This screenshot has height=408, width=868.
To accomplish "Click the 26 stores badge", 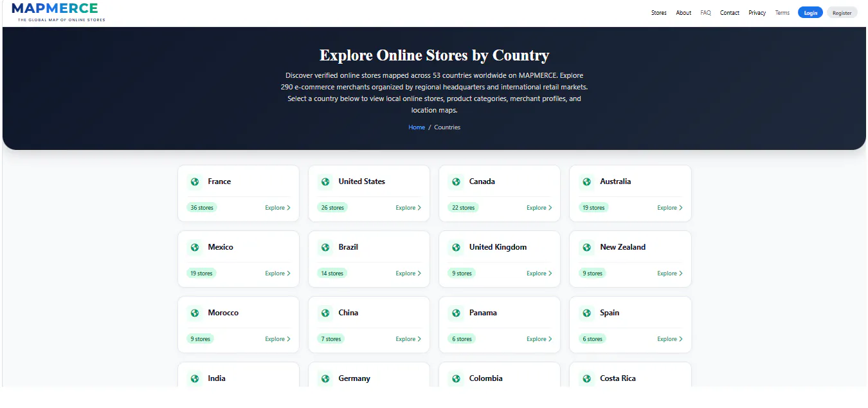I will [332, 208].
